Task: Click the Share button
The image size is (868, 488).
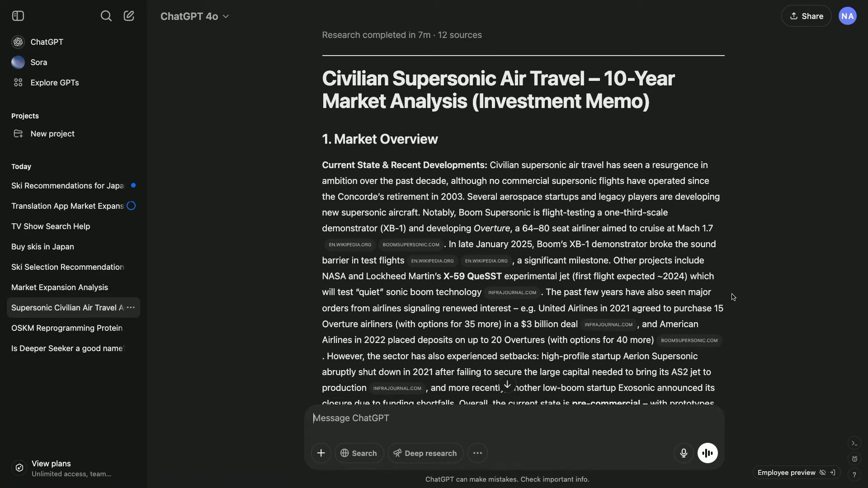Action: 806,16
